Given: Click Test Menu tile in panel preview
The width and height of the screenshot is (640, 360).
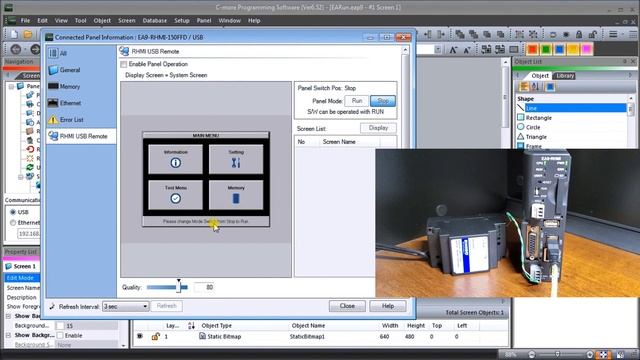Looking at the screenshot, I should point(176,195).
